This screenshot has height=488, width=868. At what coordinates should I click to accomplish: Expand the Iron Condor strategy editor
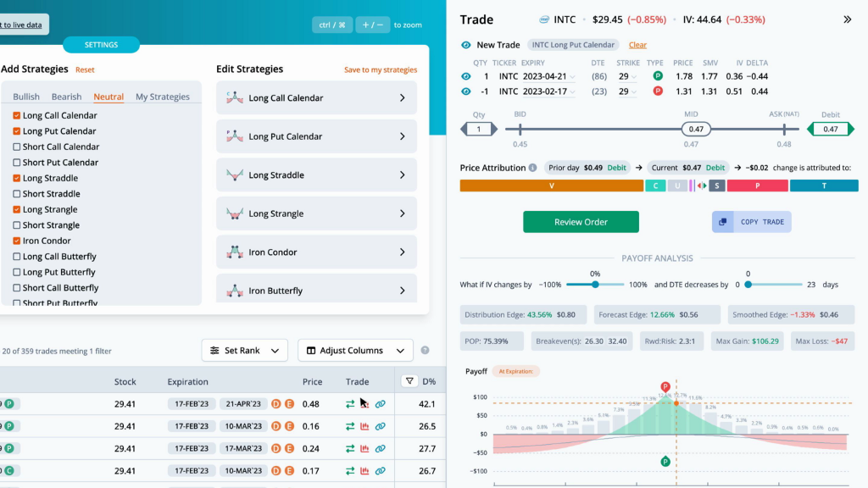click(x=317, y=252)
